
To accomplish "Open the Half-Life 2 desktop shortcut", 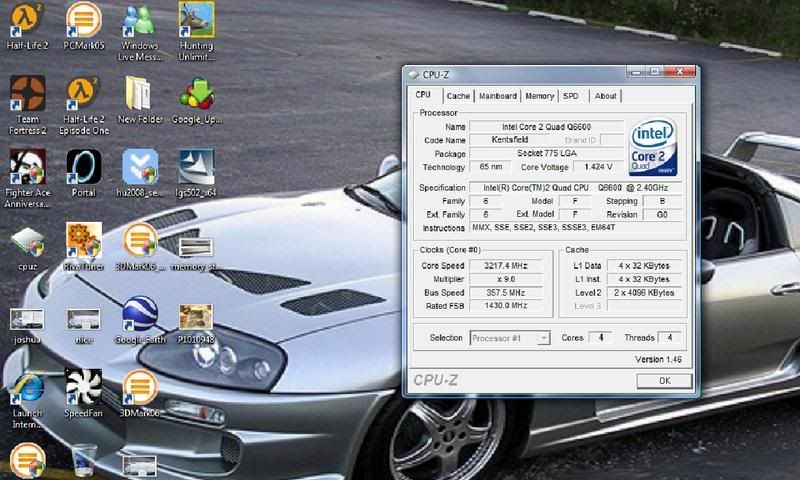I will tap(27, 26).
